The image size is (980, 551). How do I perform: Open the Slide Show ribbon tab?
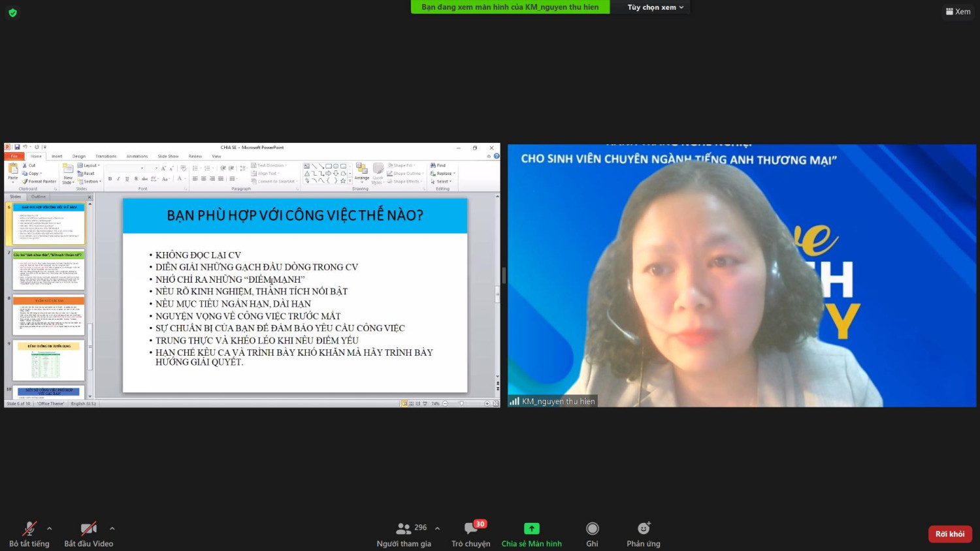pyautogui.click(x=168, y=157)
